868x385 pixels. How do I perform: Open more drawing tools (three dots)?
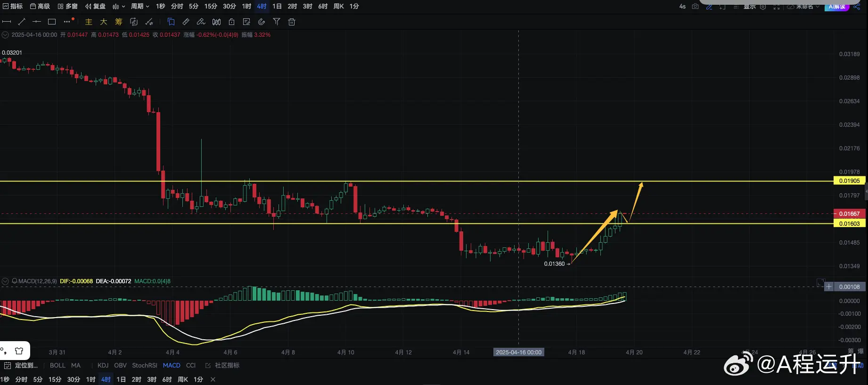pyautogui.click(x=67, y=22)
